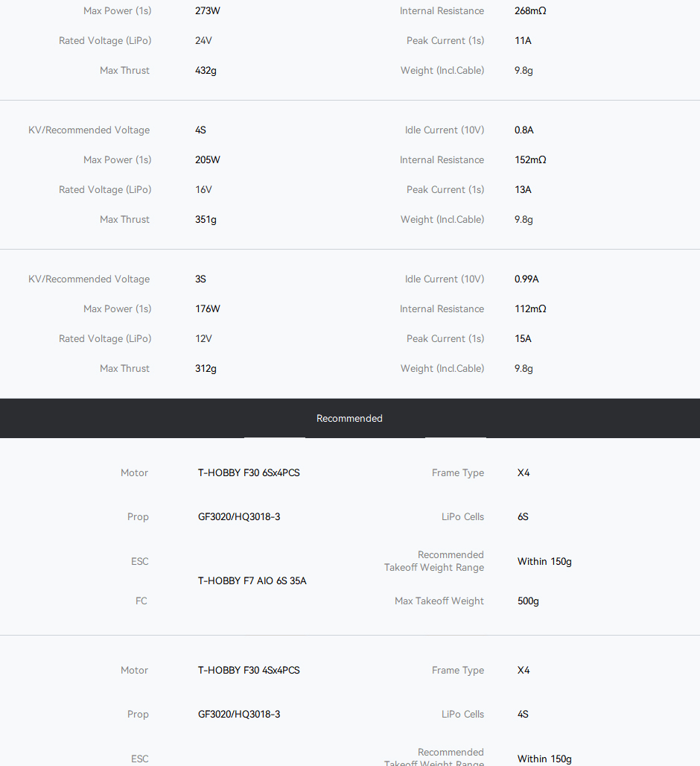Click the 500g max takeoff weight value

click(x=528, y=601)
